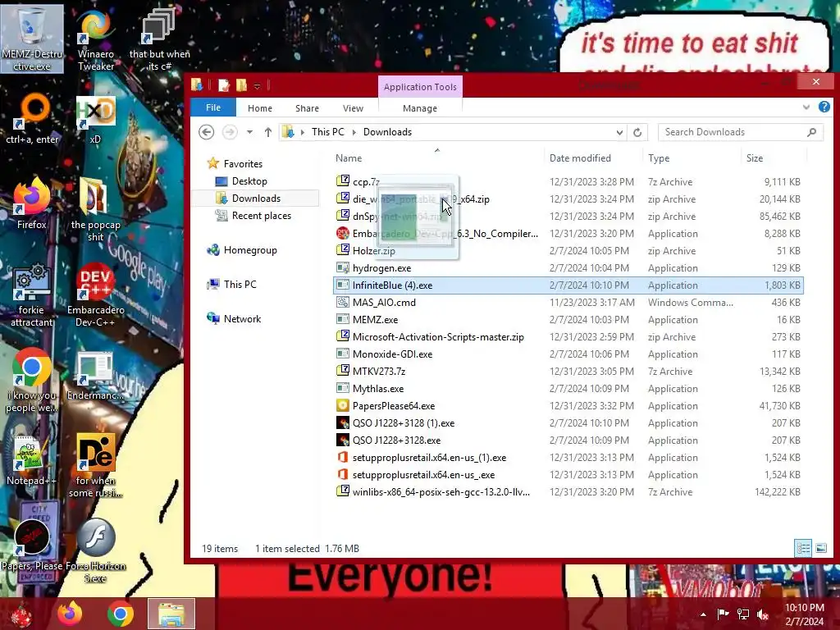
Task: Open Firefox from the taskbar
Action: pos(70,614)
